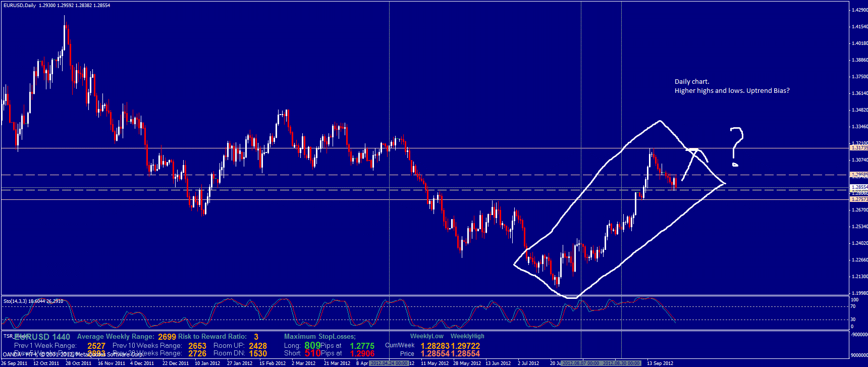Select the 1.31735 horizontal line price tag

859,148
